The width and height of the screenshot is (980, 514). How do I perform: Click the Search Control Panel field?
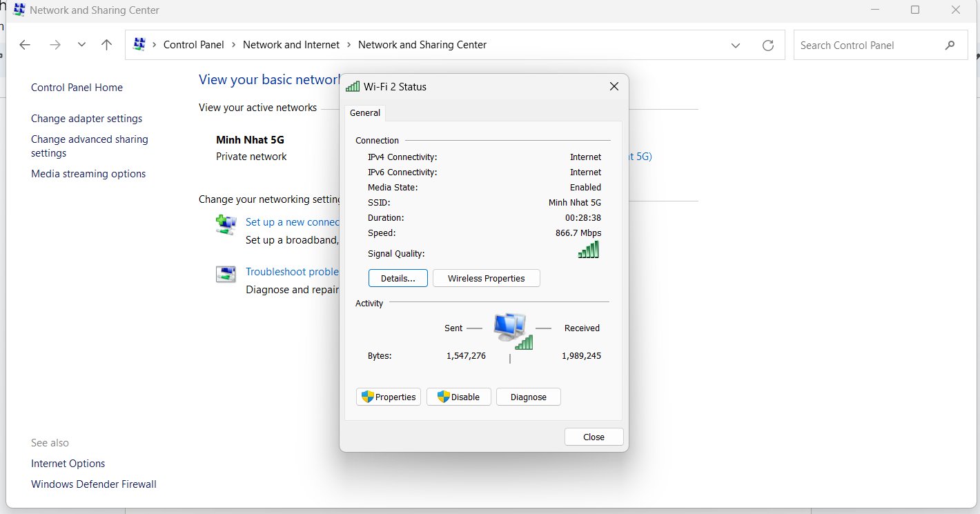coord(881,45)
